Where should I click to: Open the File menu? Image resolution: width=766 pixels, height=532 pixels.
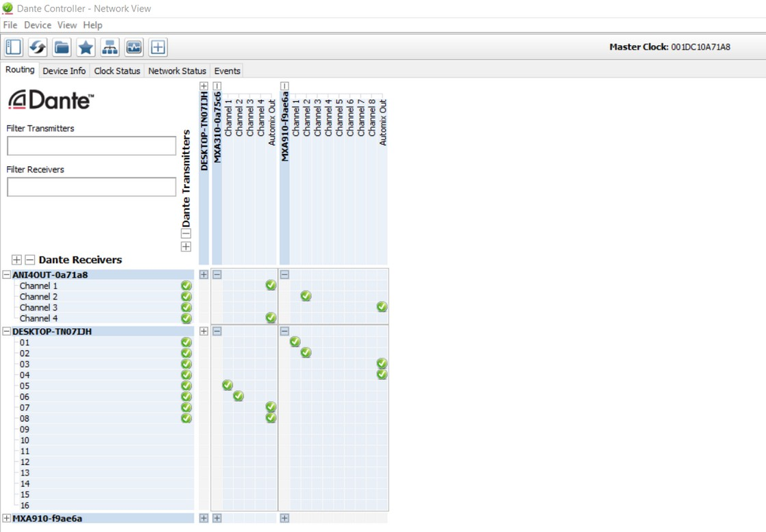coord(10,25)
